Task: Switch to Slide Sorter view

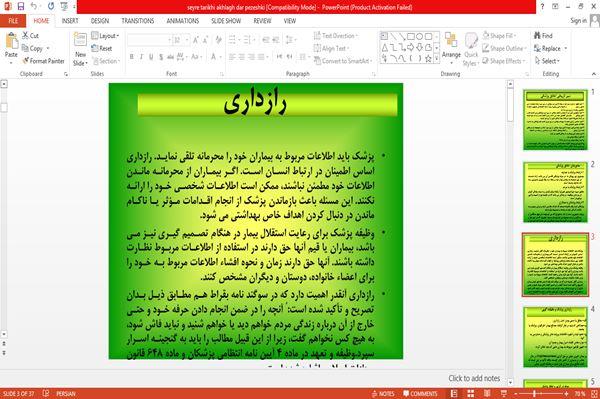Action: pyautogui.click(x=471, y=393)
